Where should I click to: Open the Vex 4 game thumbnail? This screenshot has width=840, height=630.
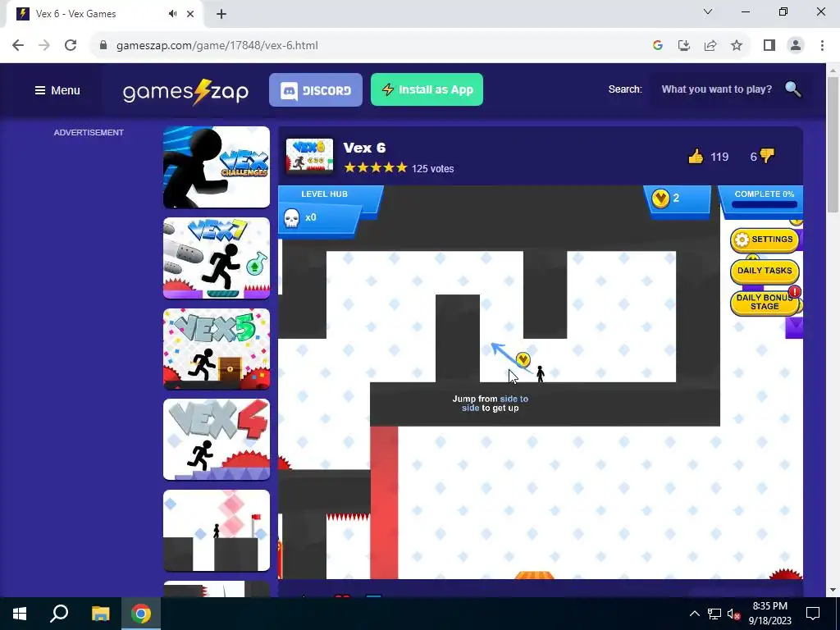coord(217,440)
